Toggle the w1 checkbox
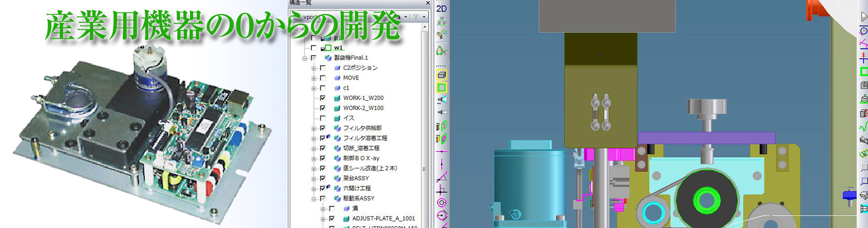The width and height of the screenshot is (868, 228). point(313,47)
